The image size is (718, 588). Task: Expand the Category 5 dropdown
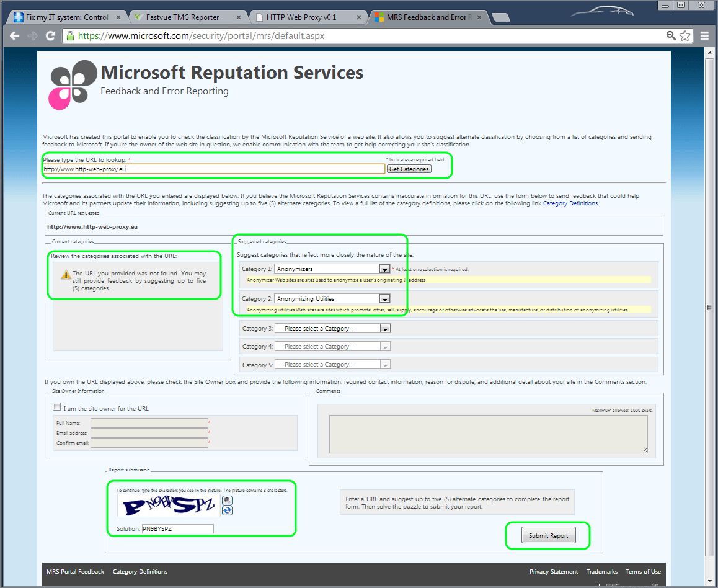tap(332, 365)
